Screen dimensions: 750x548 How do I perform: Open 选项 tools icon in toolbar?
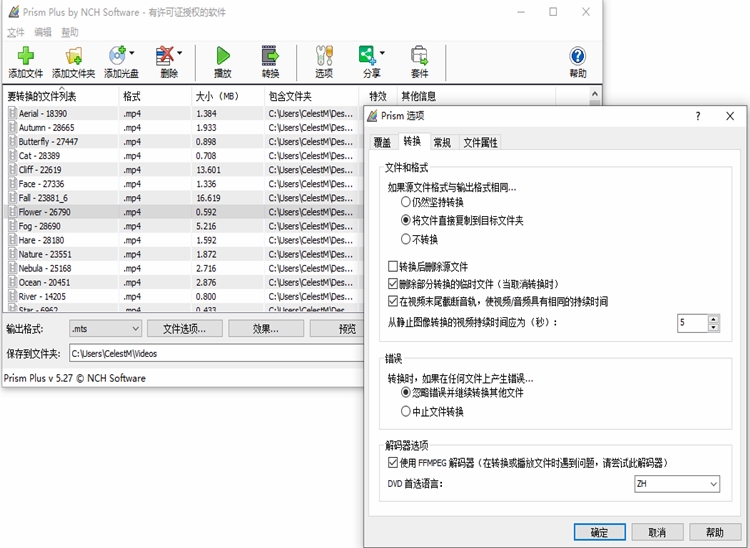tap(324, 55)
